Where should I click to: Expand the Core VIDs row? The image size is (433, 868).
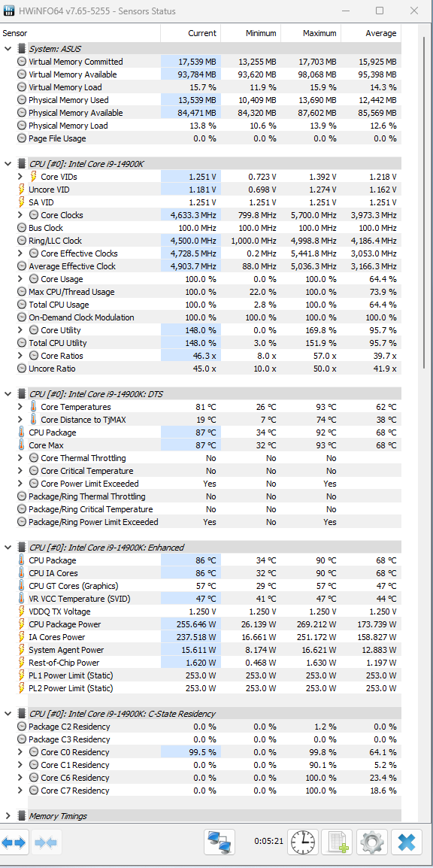point(20,177)
